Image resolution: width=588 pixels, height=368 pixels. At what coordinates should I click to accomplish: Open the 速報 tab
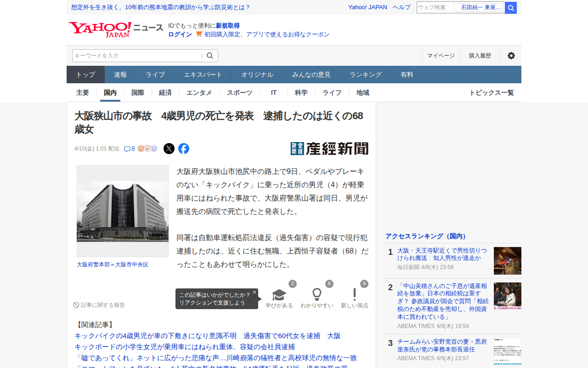(x=120, y=75)
